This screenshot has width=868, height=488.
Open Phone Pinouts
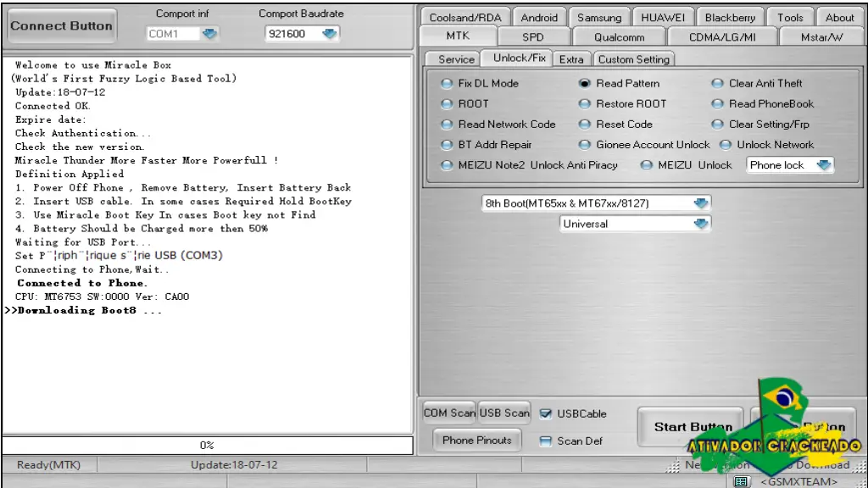coord(476,441)
